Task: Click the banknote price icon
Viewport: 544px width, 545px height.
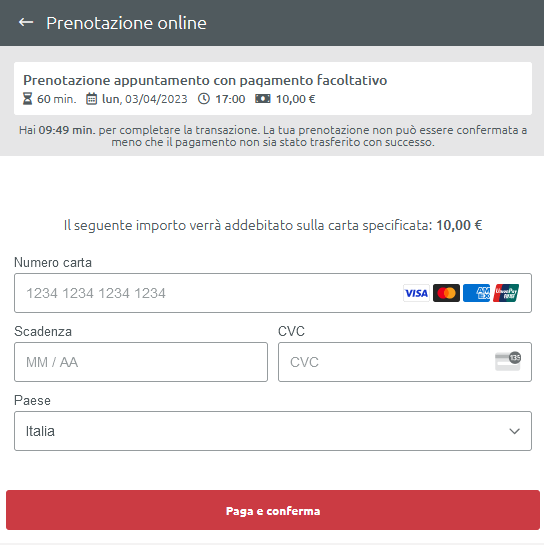Action: 263,99
